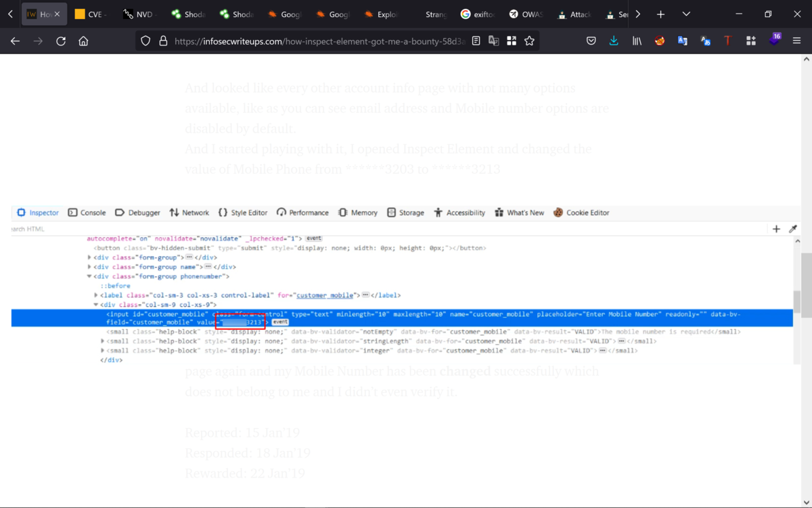
Task: Open the Debugger devtools tab
Action: tap(137, 213)
